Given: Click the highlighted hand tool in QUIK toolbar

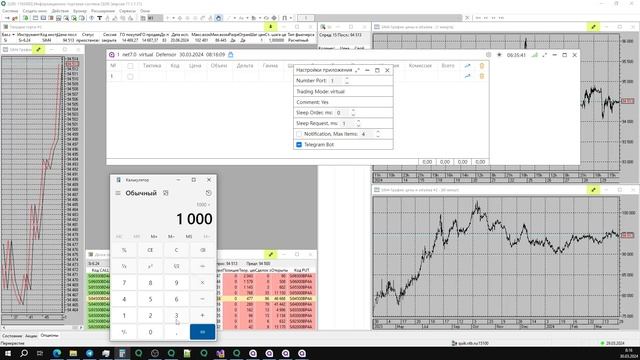Looking at the screenshot, I should tap(218, 18).
